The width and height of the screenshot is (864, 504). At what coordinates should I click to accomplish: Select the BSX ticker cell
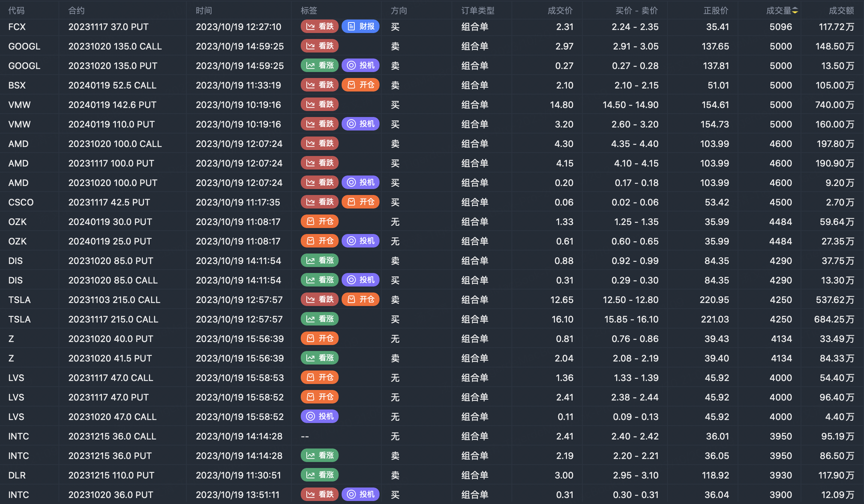[17, 85]
